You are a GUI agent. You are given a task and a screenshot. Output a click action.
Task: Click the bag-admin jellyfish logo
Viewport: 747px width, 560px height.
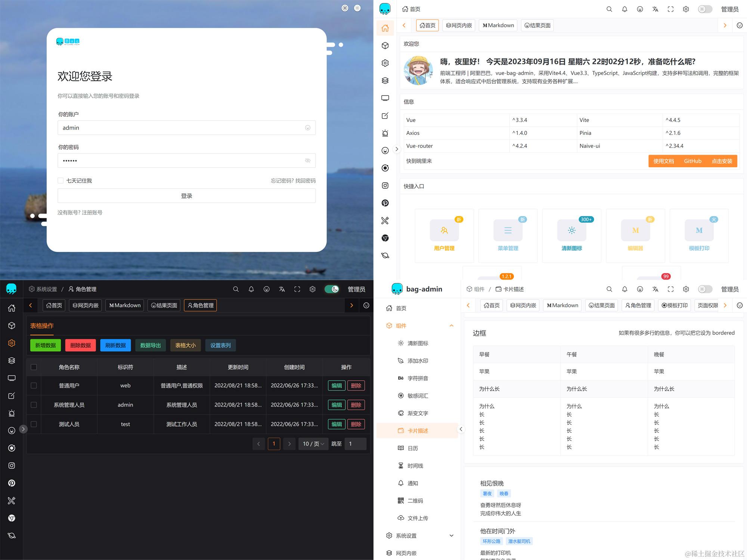coord(397,289)
